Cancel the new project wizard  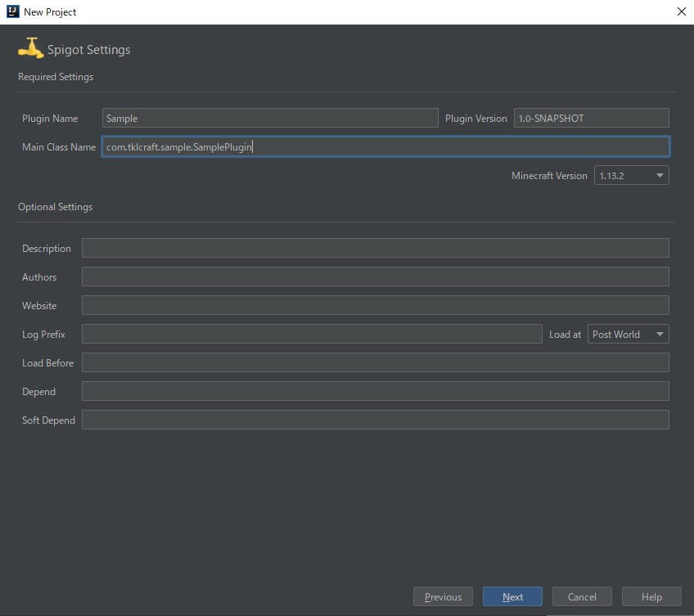point(582,596)
